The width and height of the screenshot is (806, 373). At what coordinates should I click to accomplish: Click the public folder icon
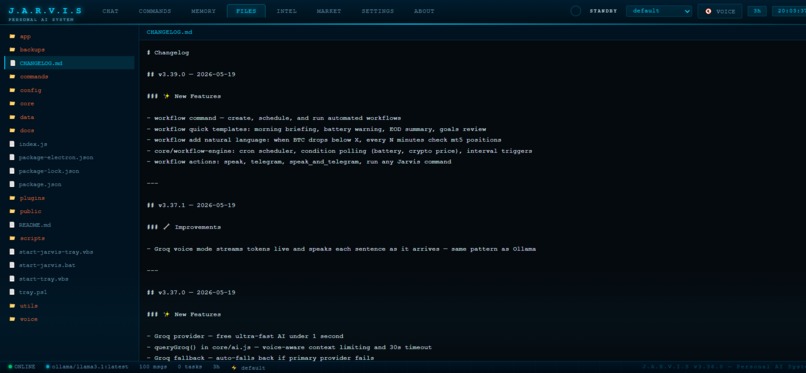pos(12,211)
